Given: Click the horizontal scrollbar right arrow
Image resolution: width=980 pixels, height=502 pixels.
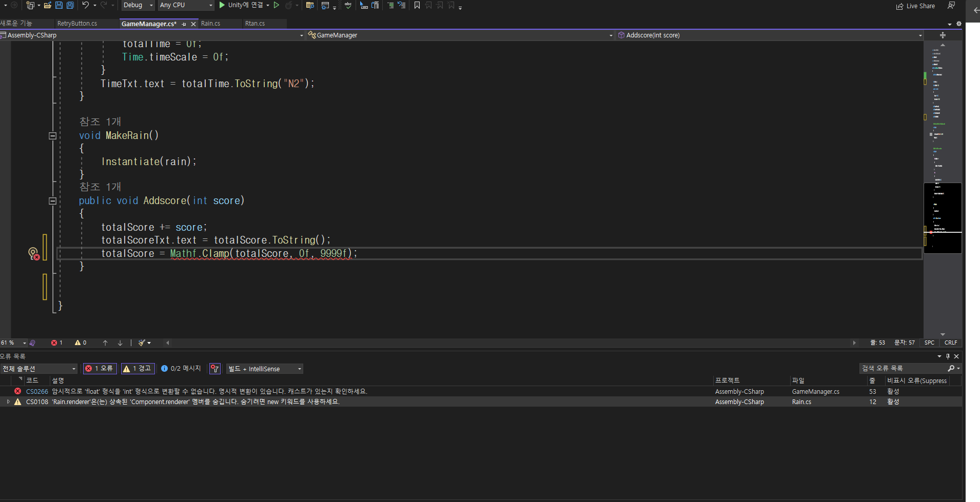Looking at the screenshot, I should 854,343.
